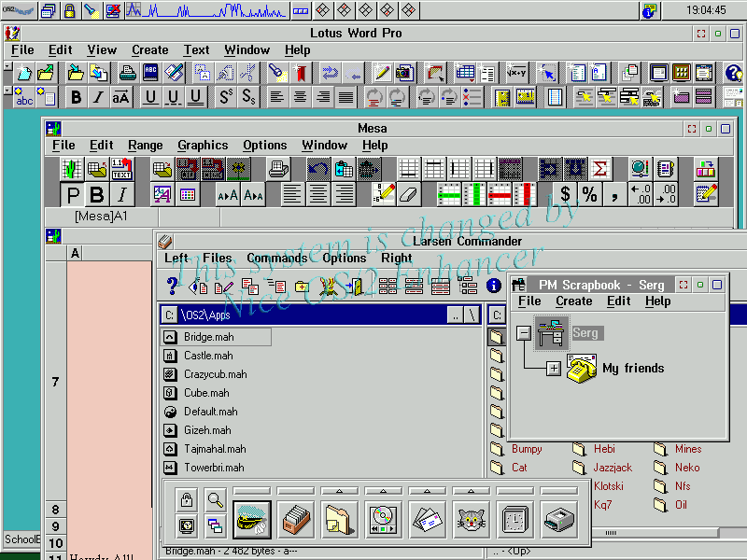Open Mesa Range menu
Screen dimensions: 747x560
146,146
